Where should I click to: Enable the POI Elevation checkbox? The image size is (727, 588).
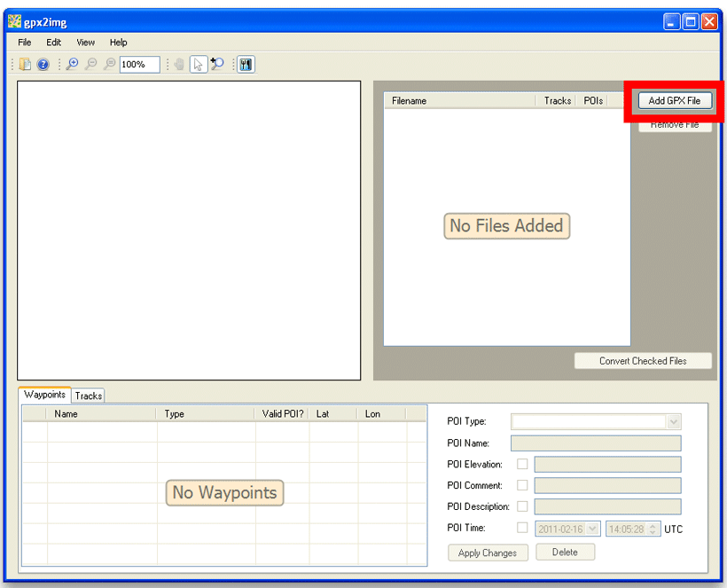(x=522, y=464)
